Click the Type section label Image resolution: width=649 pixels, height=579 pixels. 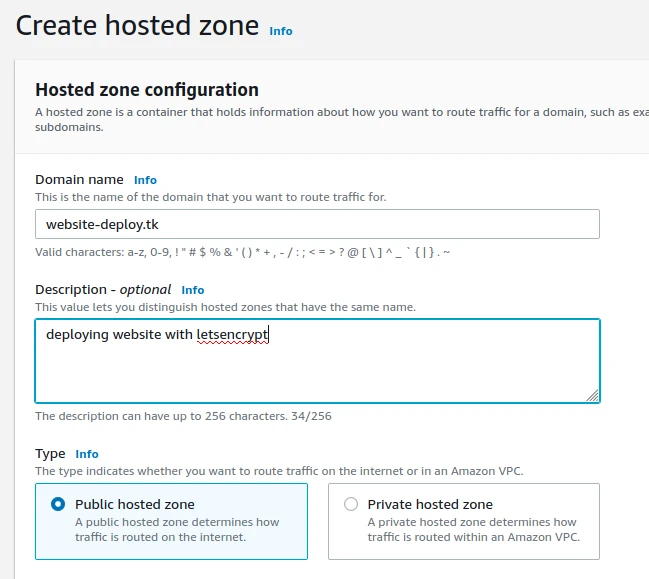pyautogui.click(x=50, y=454)
